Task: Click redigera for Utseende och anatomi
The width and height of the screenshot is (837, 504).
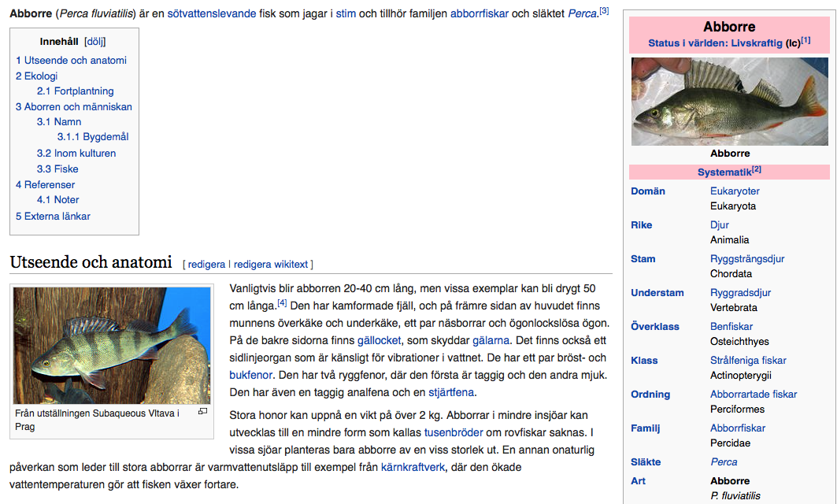Action: (x=206, y=265)
